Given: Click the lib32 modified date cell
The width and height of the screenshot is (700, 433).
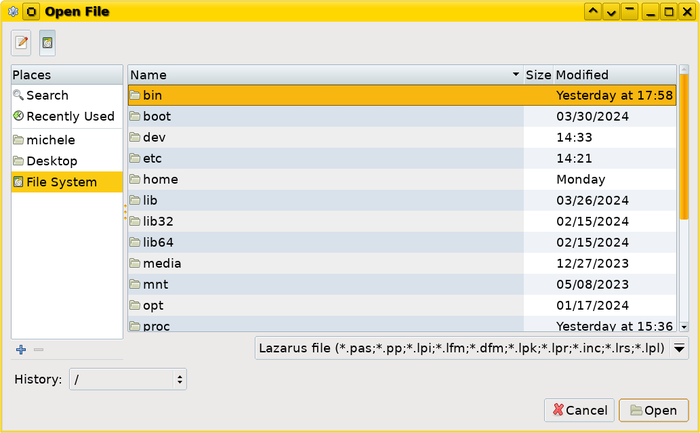Looking at the screenshot, I should coord(592,221).
